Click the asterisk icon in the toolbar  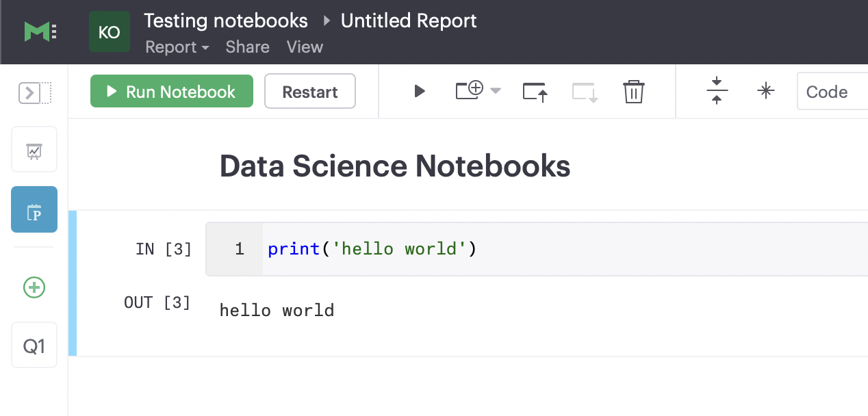coord(766,91)
